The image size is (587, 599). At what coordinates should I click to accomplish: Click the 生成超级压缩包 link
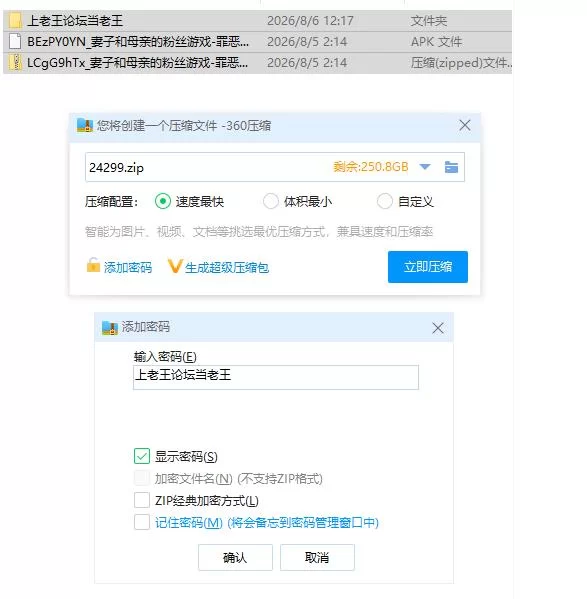[227, 267]
